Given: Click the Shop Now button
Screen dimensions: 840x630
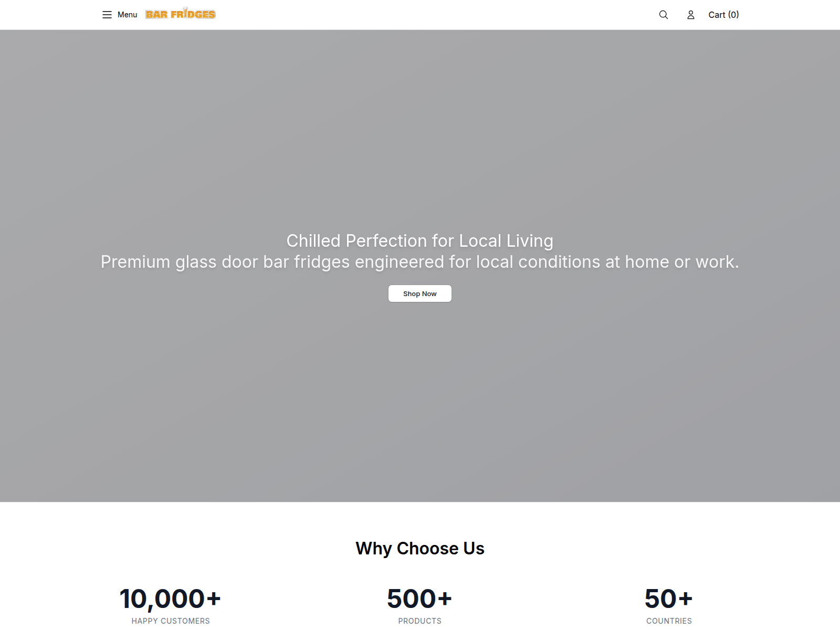Looking at the screenshot, I should [x=420, y=293].
